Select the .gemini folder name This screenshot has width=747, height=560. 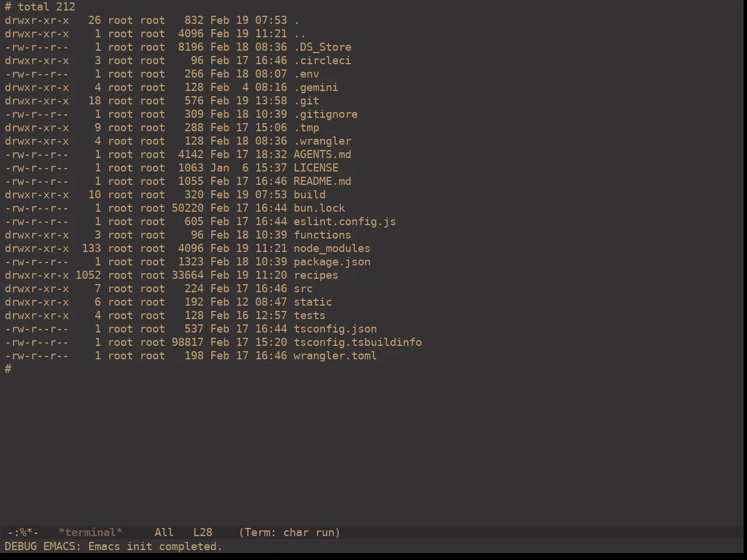point(316,87)
